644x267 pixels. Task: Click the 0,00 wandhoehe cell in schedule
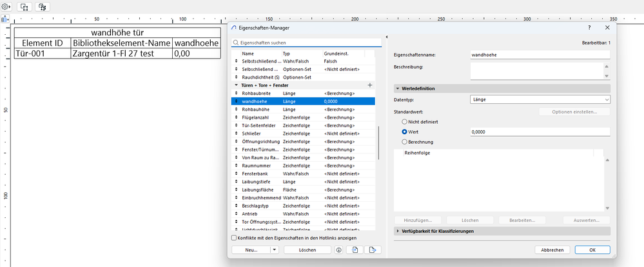196,54
